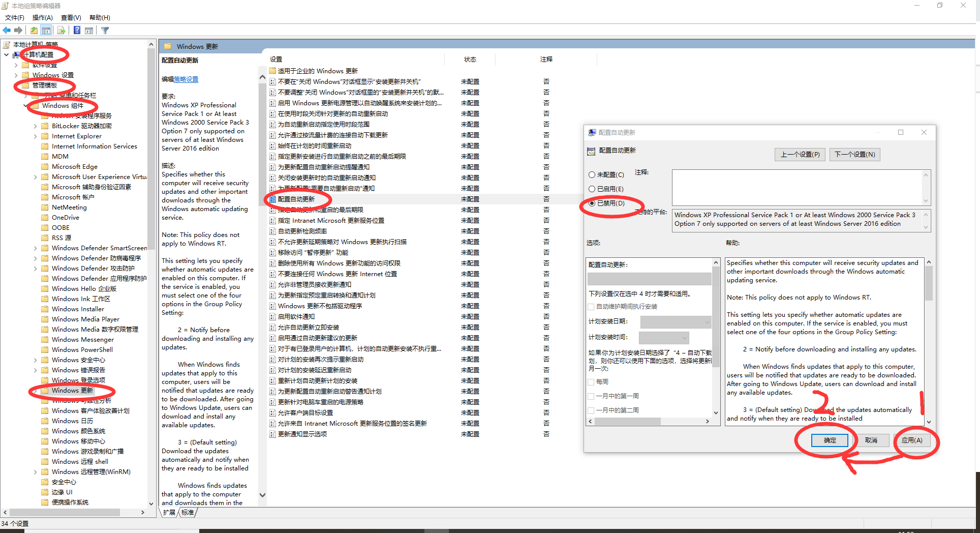Click the grey Forward arrow in the toolbar

[x=19, y=31]
